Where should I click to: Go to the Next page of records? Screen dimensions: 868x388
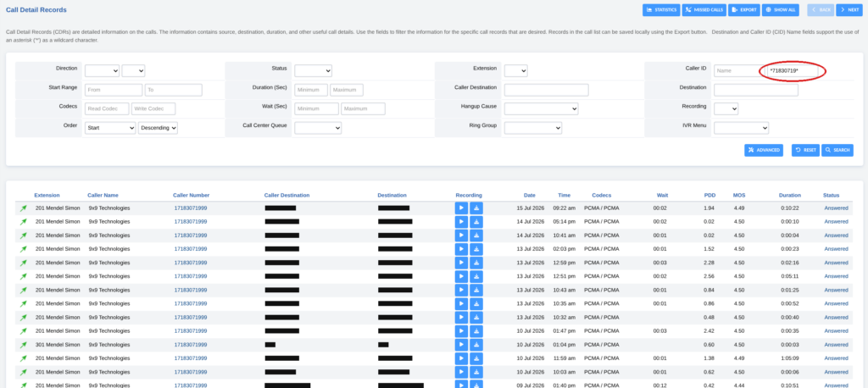coord(849,10)
